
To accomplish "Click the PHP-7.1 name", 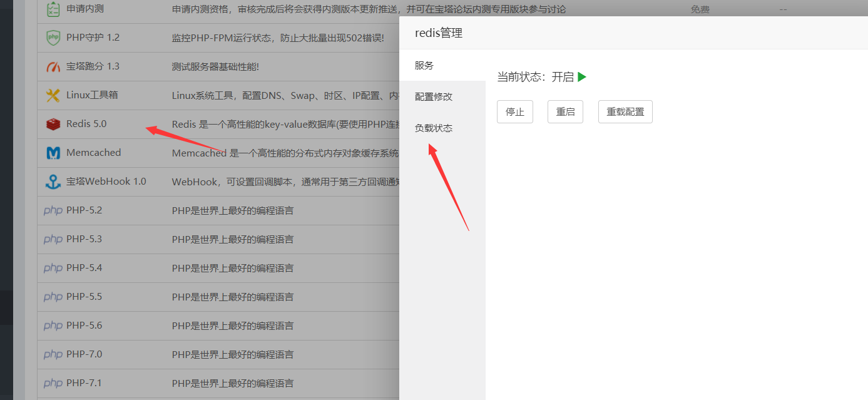I will click(84, 383).
